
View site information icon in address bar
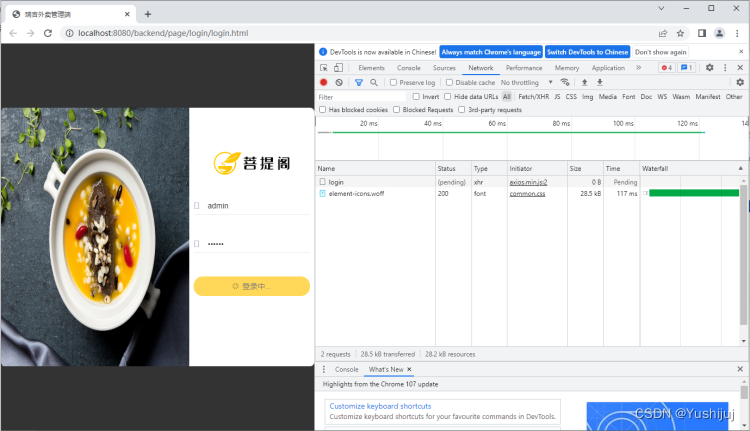coord(70,33)
